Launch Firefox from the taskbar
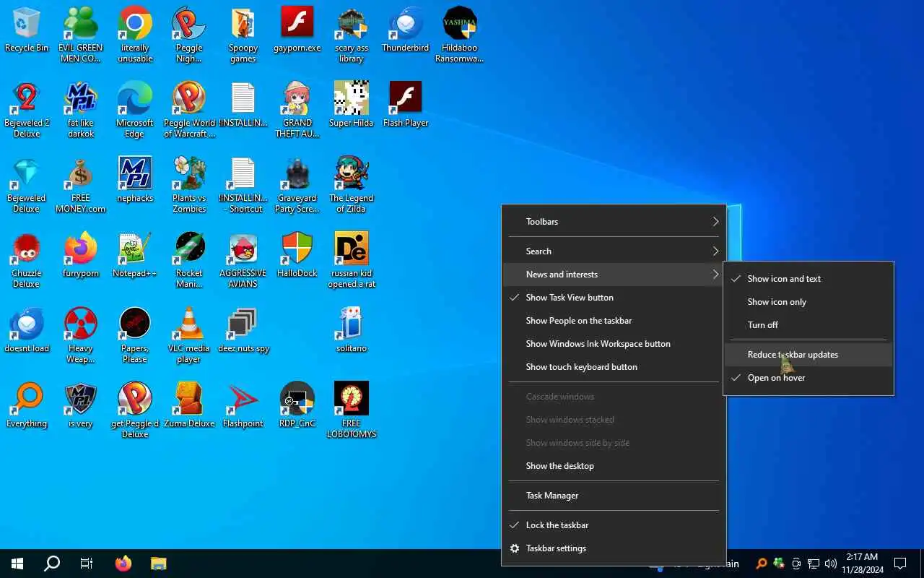Image resolution: width=924 pixels, height=578 pixels. 123,564
